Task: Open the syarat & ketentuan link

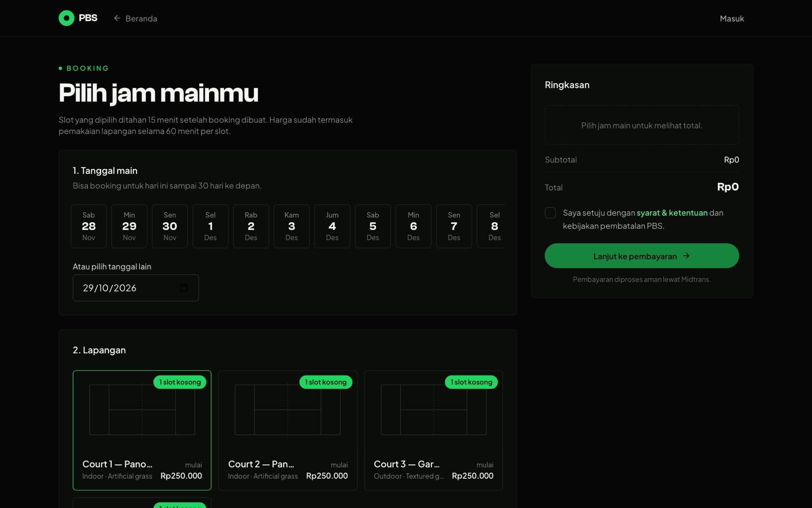Action: point(672,213)
